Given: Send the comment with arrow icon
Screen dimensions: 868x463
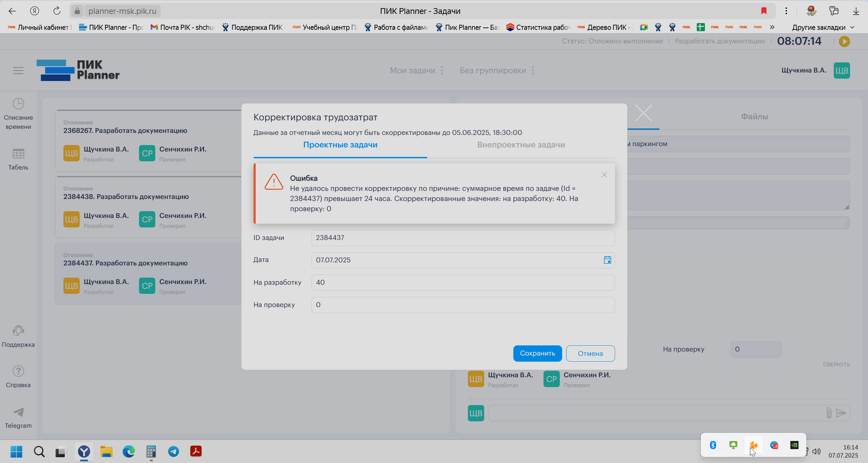Looking at the screenshot, I should pyautogui.click(x=841, y=413).
